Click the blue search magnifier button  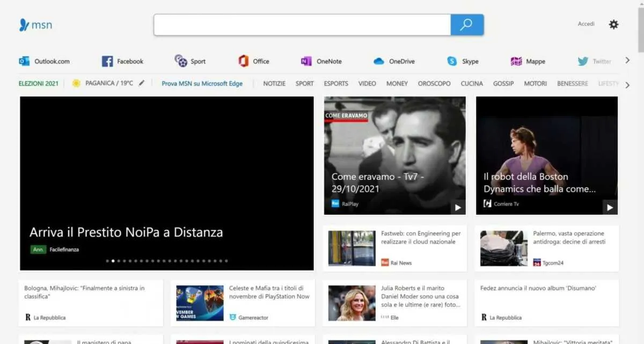[467, 25]
